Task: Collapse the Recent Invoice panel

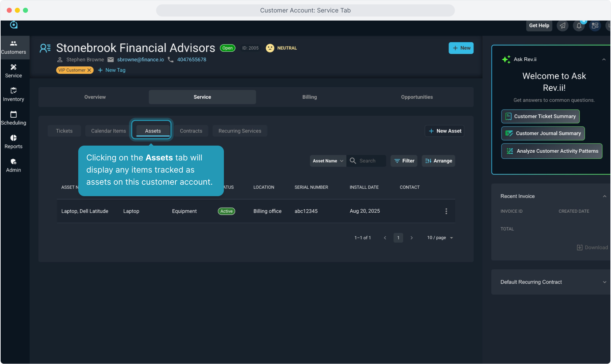Action: tap(604, 196)
